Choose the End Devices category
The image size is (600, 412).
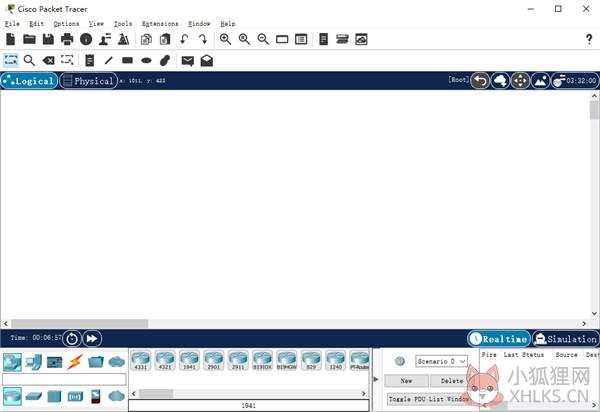[x=34, y=362]
